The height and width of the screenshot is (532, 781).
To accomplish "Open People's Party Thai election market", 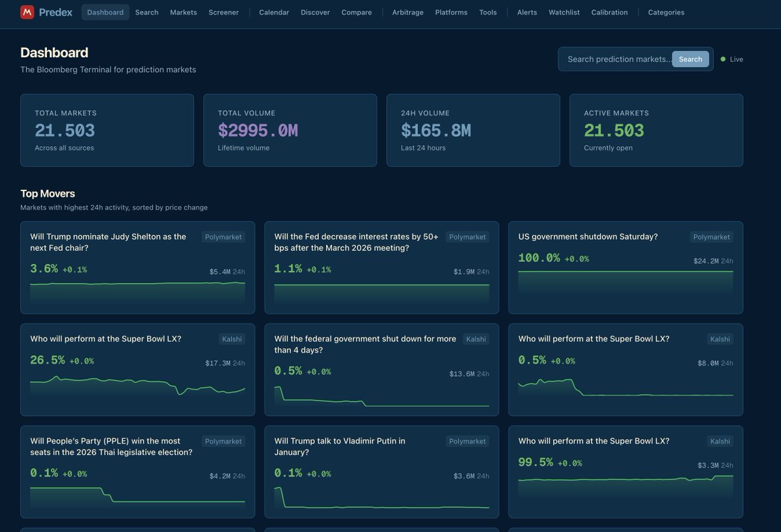I will (137, 472).
